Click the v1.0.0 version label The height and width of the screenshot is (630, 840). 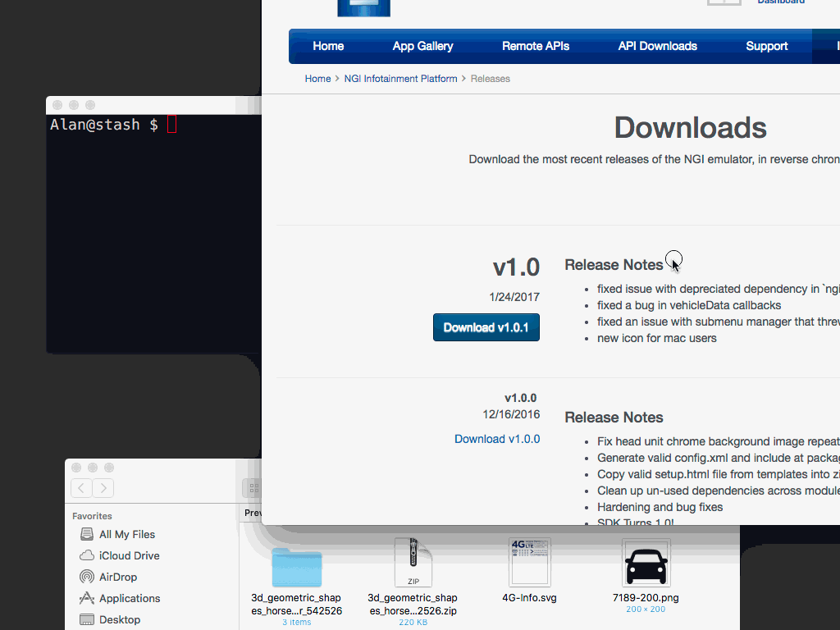point(520,398)
